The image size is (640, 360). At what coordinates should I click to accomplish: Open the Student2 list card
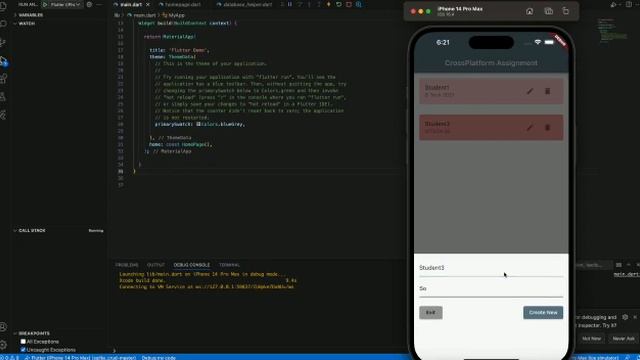pyautogui.click(x=491, y=128)
